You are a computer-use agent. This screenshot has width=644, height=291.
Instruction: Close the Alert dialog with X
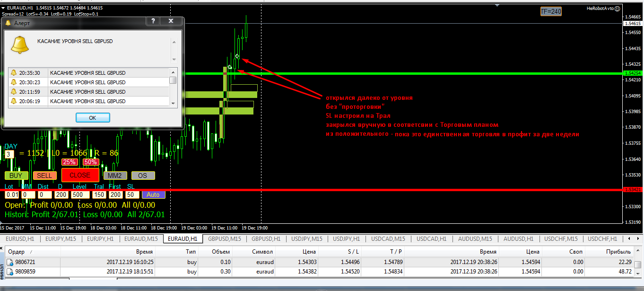171,21
